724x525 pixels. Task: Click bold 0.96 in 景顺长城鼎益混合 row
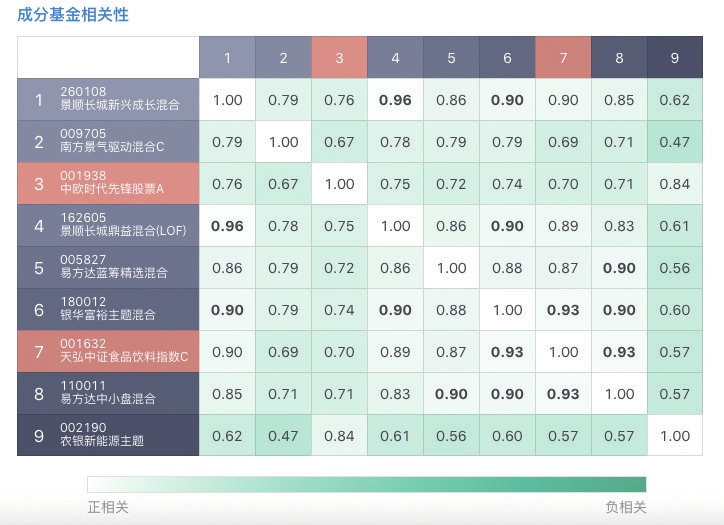pyautogui.click(x=227, y=226)
